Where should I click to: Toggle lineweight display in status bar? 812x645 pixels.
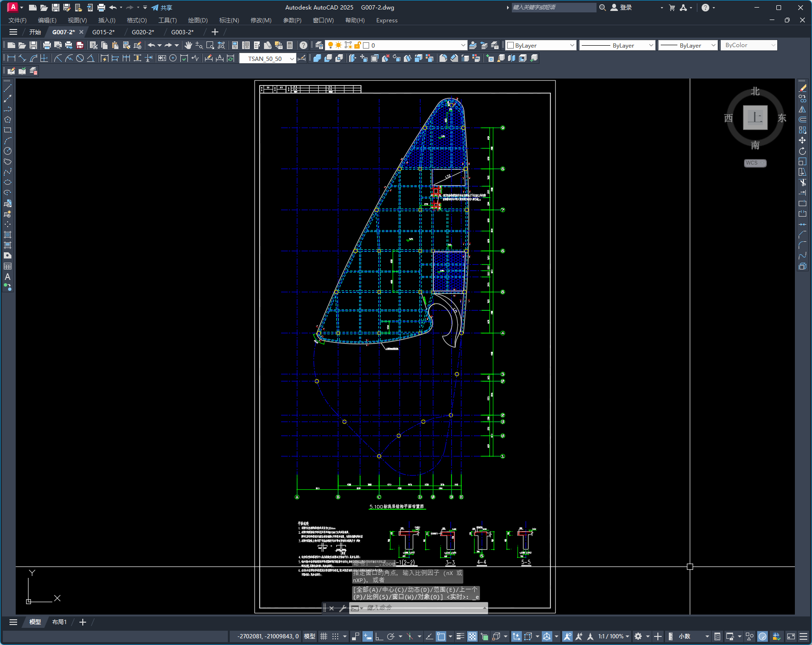(460, 636)
